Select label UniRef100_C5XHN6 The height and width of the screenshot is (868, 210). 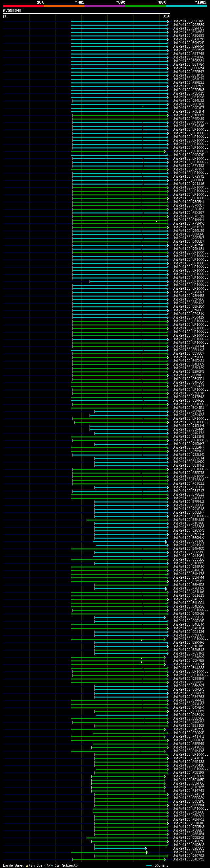(x=188, y=57)
